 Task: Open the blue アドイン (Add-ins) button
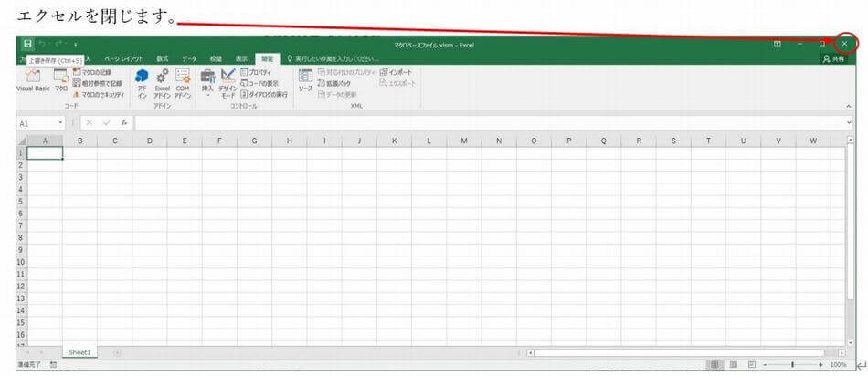(x=142, y=83)
